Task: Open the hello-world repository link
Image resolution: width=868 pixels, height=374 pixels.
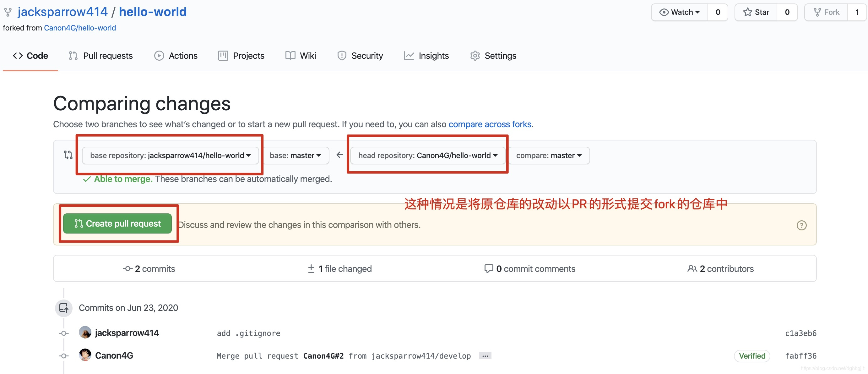Action: click(x=153, y=12)
